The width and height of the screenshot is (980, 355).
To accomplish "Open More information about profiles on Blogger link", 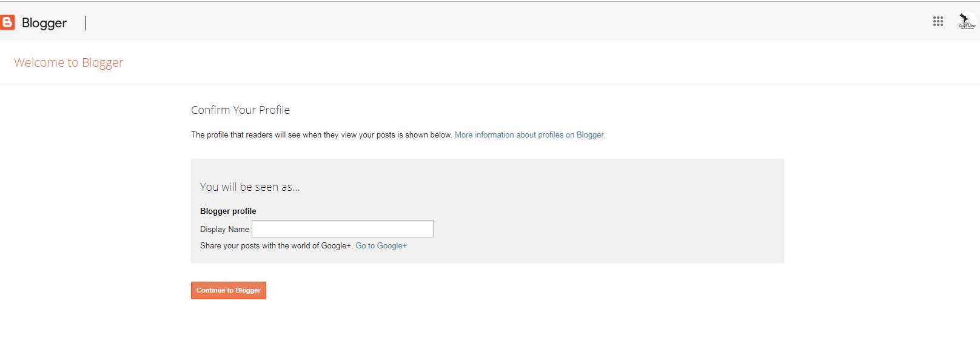I will click(x=530, y=134).
